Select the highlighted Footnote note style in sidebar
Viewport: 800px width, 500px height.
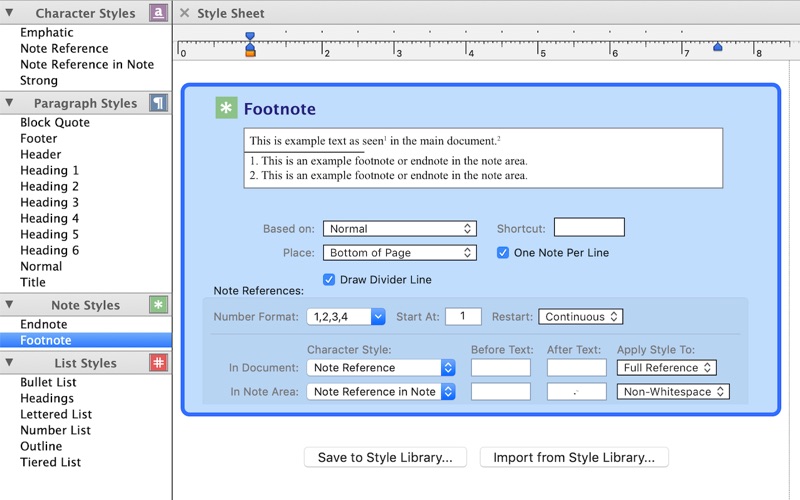click(x=86, y=340)
